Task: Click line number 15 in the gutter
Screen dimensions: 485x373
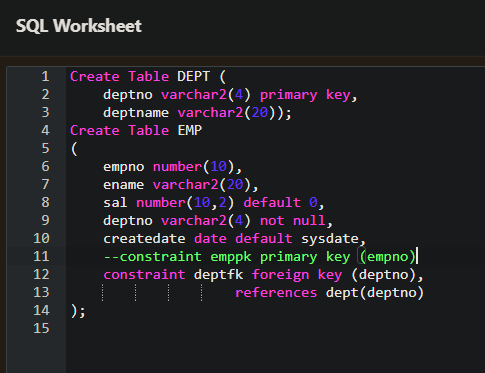Action: 41,328
